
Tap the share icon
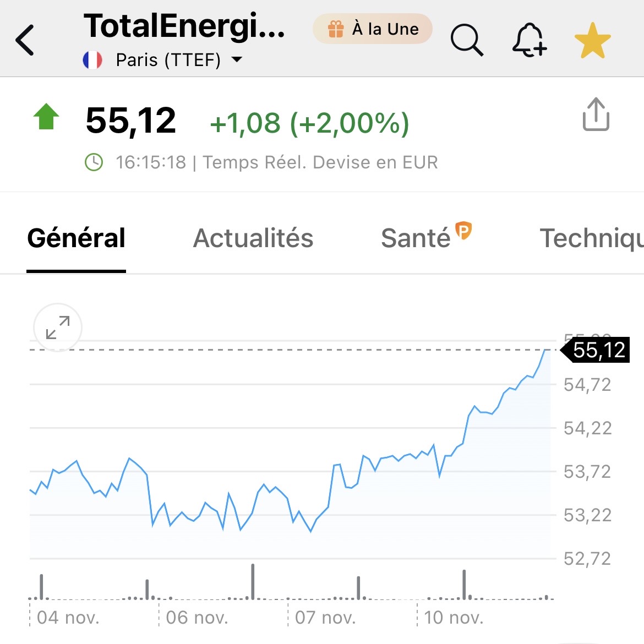pyautogui.click(x=596, y=114)
